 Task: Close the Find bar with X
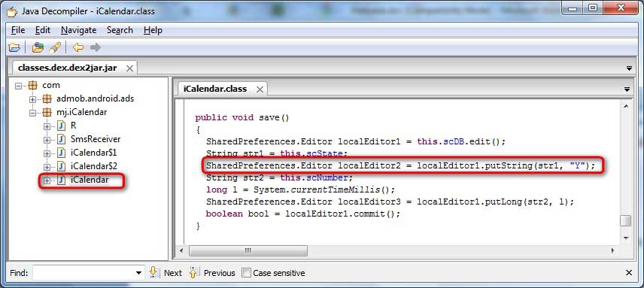point(629,273)
